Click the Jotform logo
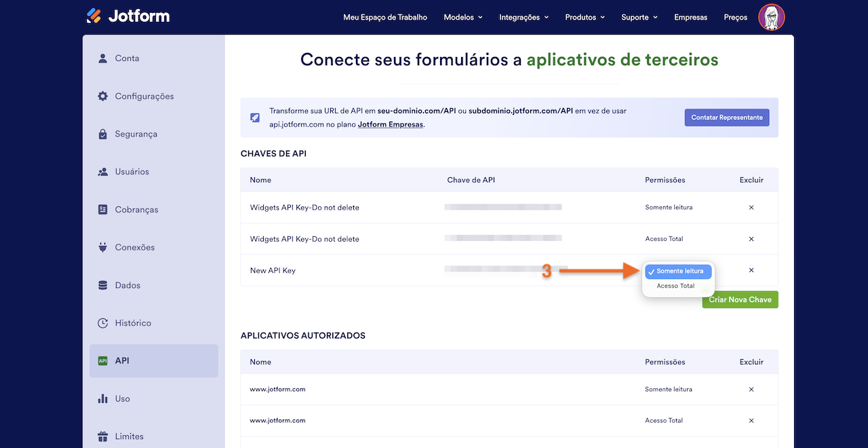Viewport: 868px width, 448px height. pyautogui.click(x=127, y=15)
